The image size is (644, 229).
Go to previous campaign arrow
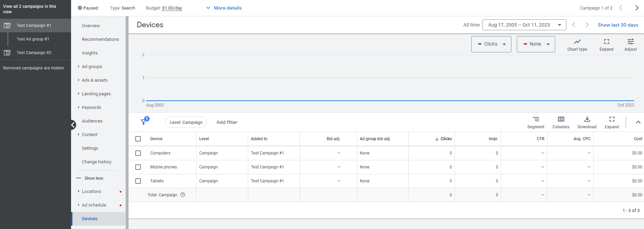621,8
